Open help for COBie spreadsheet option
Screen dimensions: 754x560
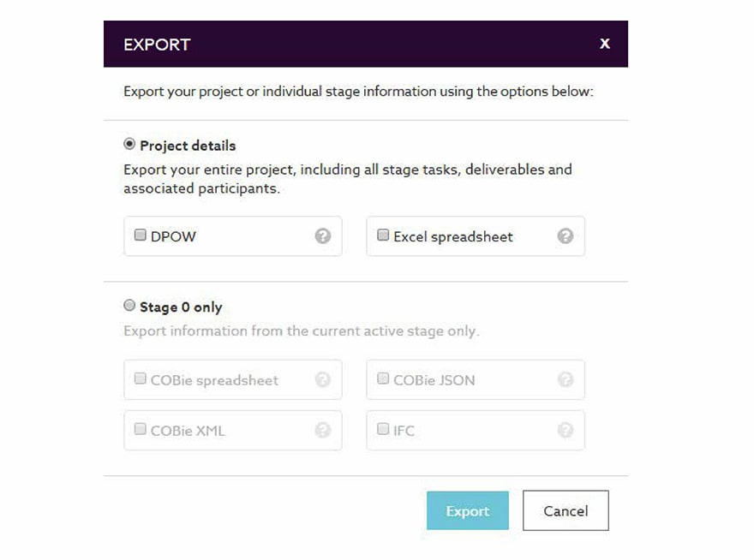pyautogui.click(x=322, y=380)
